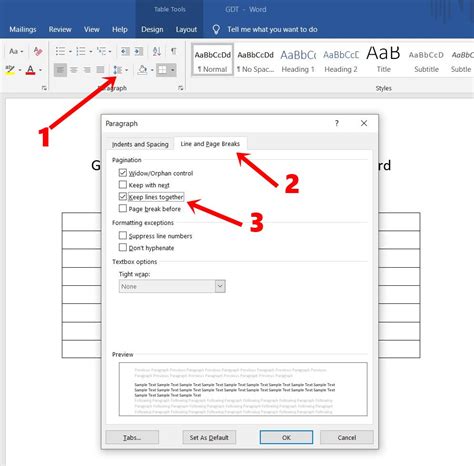Apply the yellow text highlight color
The height and width of the screenshot is (466, 474).
pos(10,70)
